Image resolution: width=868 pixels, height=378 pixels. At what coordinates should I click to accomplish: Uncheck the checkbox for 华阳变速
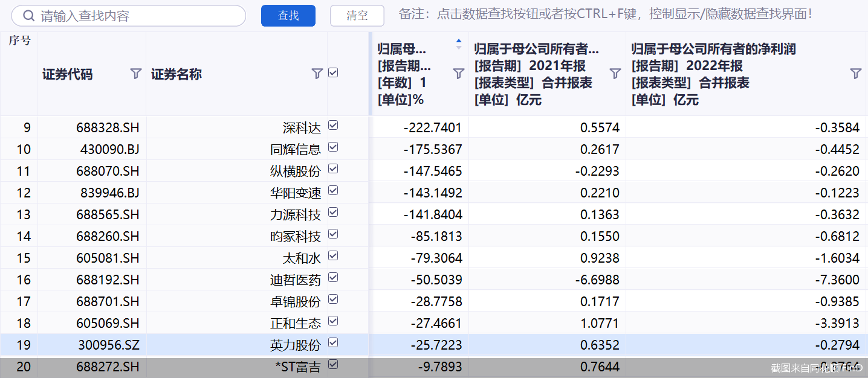pyautogui.click(x=333, y=191)
